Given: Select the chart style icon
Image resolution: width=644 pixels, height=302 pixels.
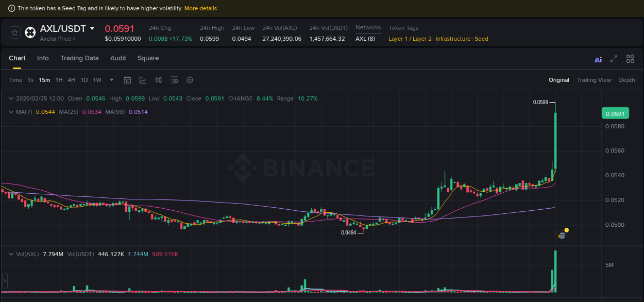Looking at the screenshot, I should [x=143, y=80].
